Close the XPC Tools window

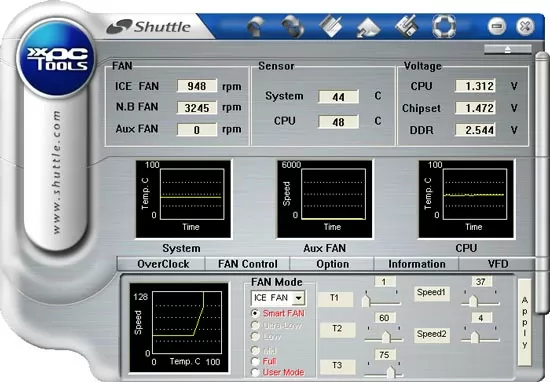525,26
